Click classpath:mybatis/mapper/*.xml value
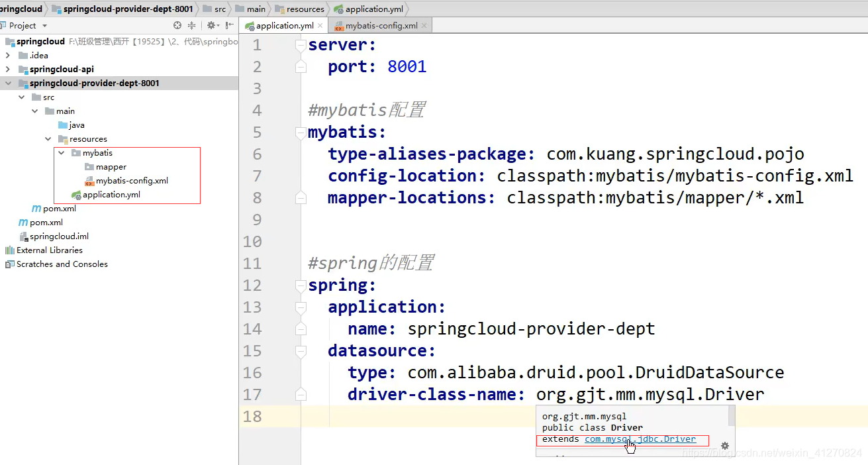This screenshot has height=465, width=868. point(655,198)
